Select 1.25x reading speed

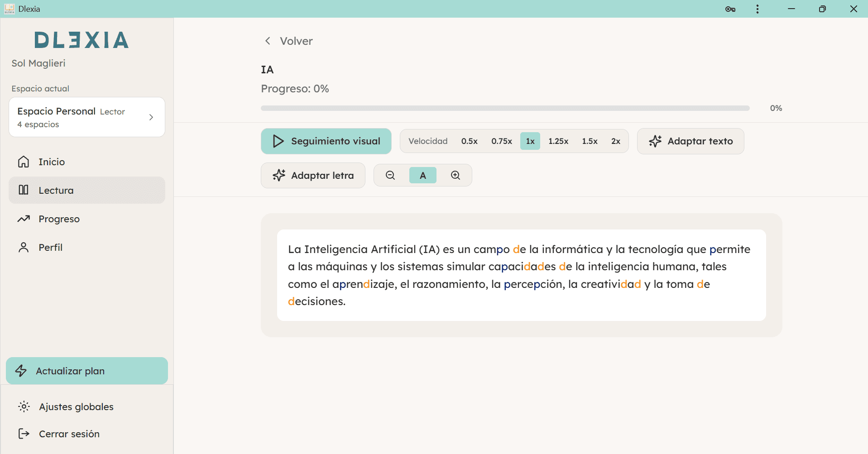click(x=558, y=141)
